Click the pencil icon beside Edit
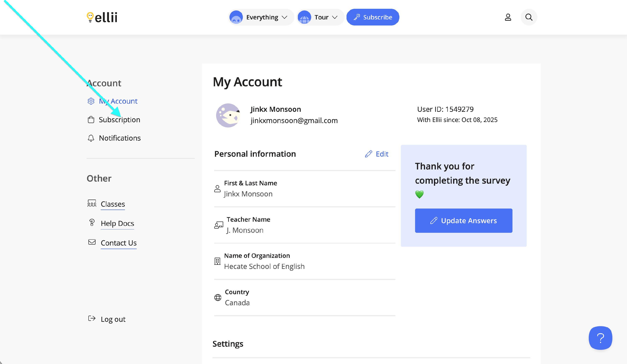The width and height of the screenshot is (627, 364). point(368,154)
